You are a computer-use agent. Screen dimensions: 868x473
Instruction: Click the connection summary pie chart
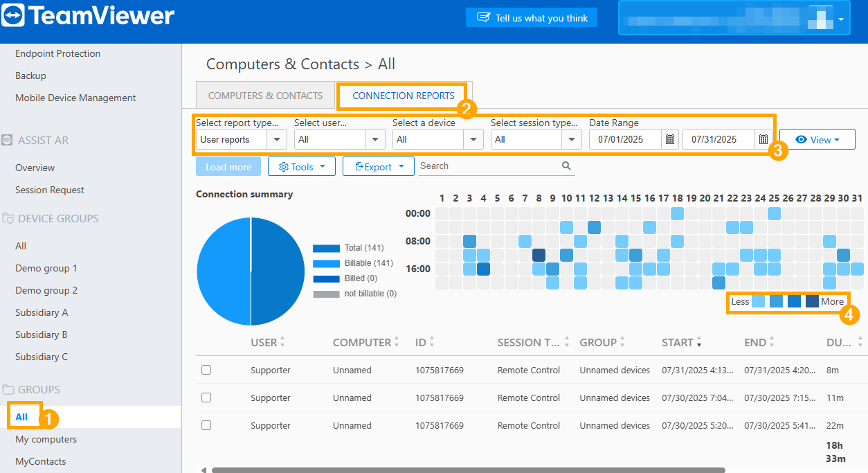(251, 271)
